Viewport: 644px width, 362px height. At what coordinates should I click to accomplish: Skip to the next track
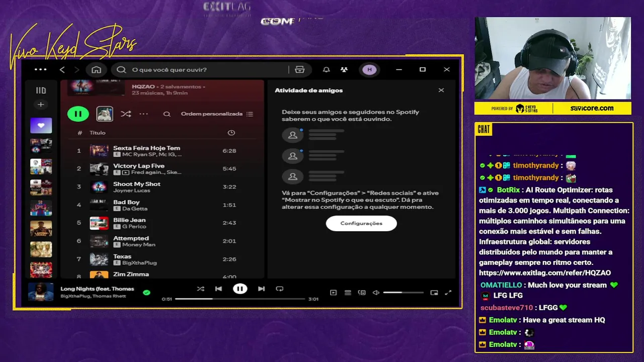pos(261,289)
